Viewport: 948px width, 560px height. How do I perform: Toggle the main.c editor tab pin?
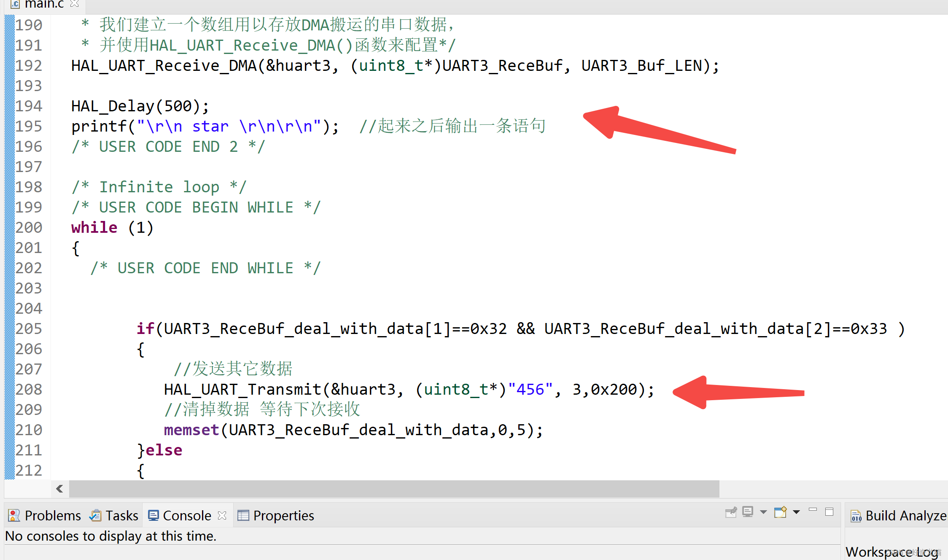75,4
